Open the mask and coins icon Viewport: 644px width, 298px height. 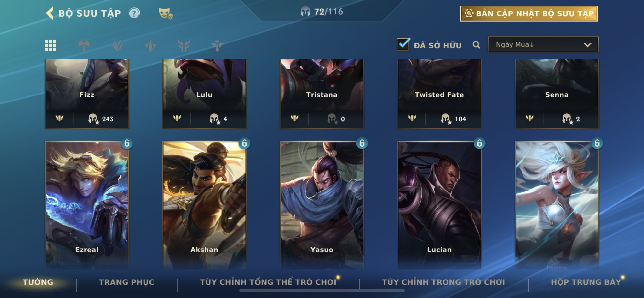coord(166,13)
